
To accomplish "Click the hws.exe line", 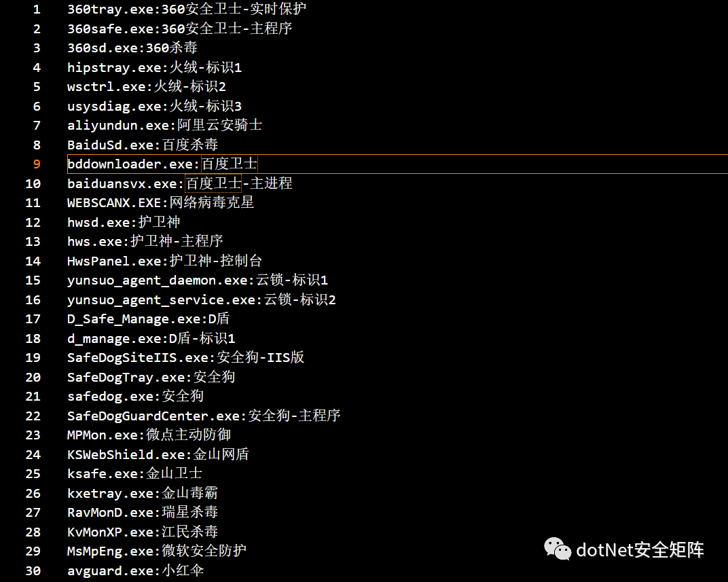I will tap(145, 241).
